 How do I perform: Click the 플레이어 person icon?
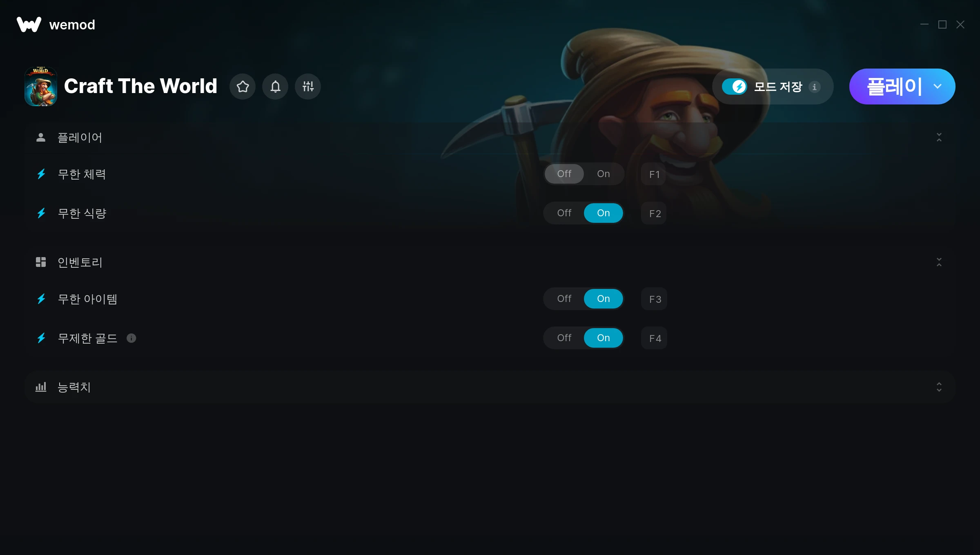click(x=41, y=138)
